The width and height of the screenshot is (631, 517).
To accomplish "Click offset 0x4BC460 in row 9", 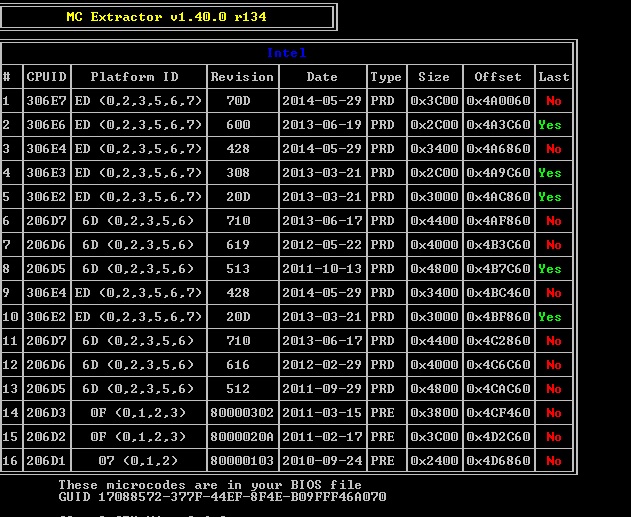I will [498, 292].
